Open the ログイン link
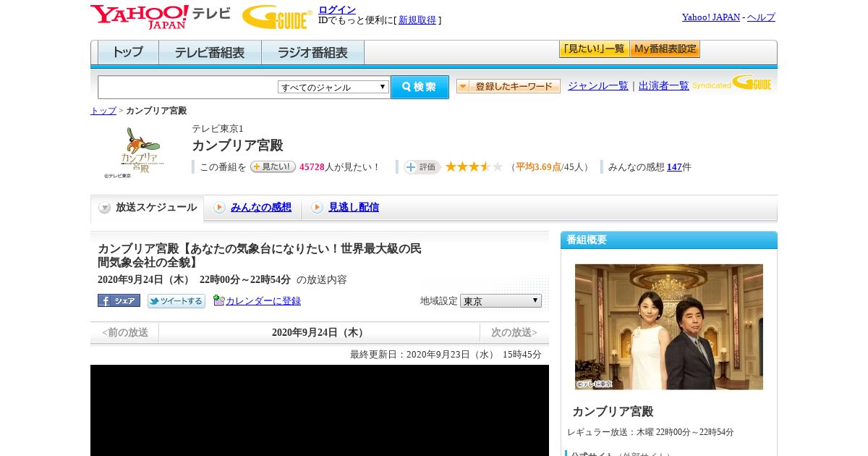The height and width of the screenshot is (456, 868). pos(337,9)
